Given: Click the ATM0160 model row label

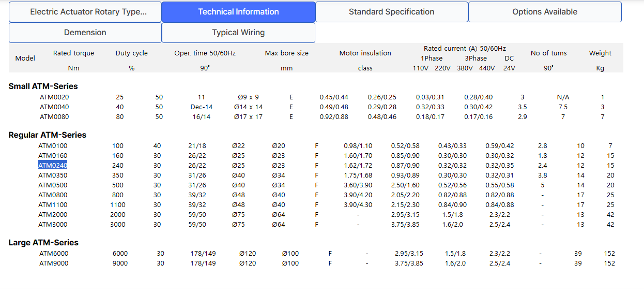Looking at the screenshot, I should pos(53,156).
